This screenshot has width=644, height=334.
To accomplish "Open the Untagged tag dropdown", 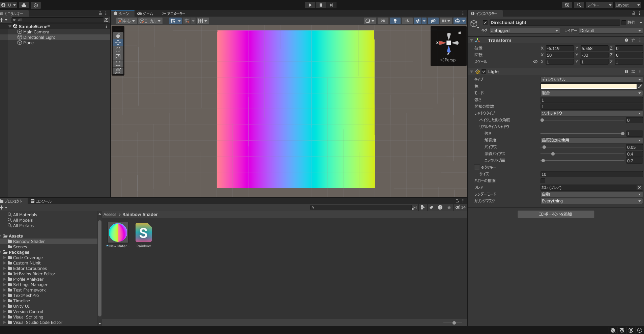I will coord(524,31).
